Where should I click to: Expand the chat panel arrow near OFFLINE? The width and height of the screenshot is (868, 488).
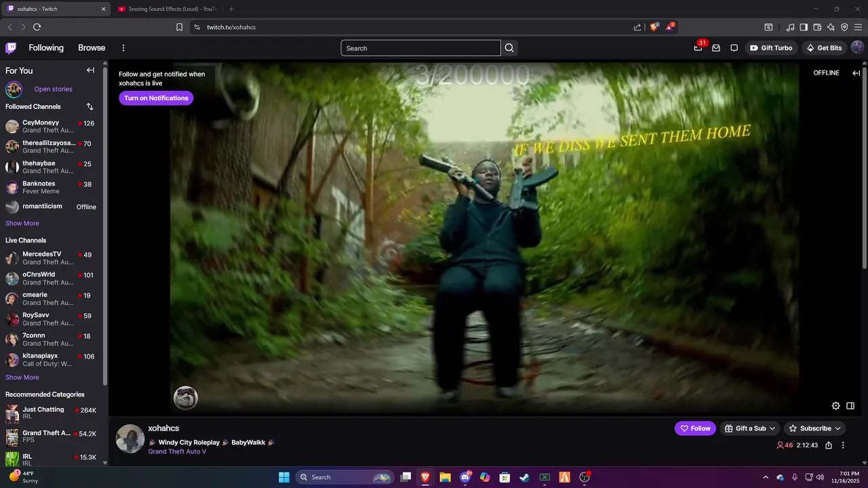pos(856,73)
